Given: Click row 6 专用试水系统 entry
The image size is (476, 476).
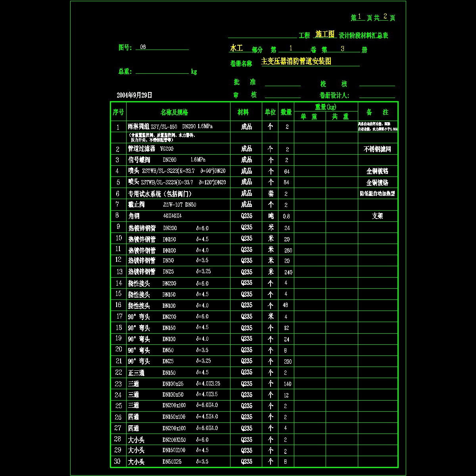Looking at the screenshot, I should [x=159, y=194].
